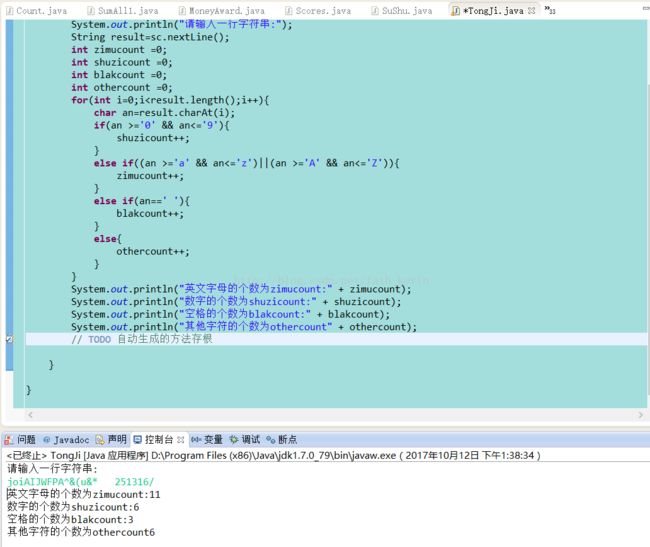This screenshot has width=650, height=547.
Task: Switch to the Javadoc view
Action: click(x=70, y=439)
